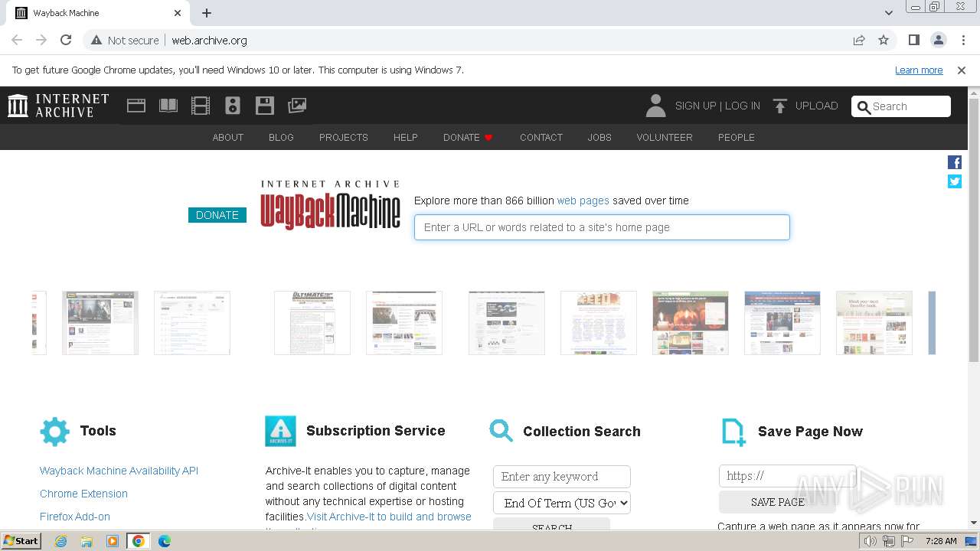This screenshot has width=980, height=551.
Task: Click the LOG IN link
Action: click(743, 106)
